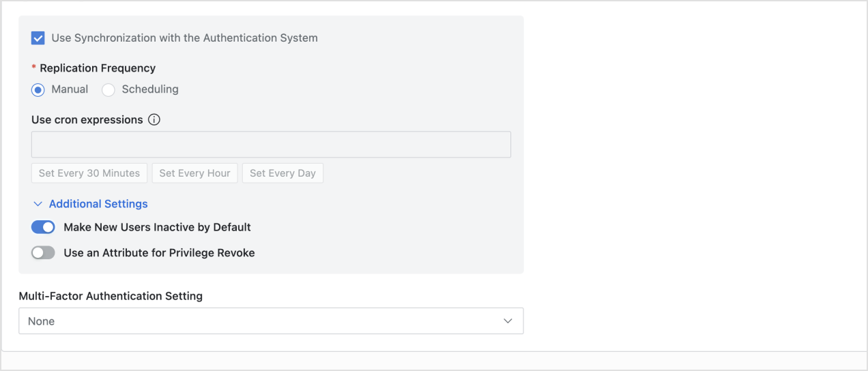The height and width of the screenshot is (371, 868).
Task: Click the dropdown arrow in Multi-Factor Authentication field
Action: pyautogui.click(x=508, y=321)
